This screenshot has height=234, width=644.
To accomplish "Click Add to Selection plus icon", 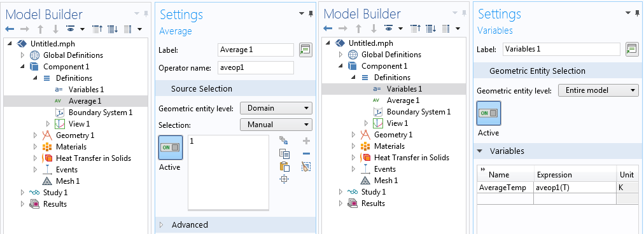I will pyautogui.click(x=306, y=141).
